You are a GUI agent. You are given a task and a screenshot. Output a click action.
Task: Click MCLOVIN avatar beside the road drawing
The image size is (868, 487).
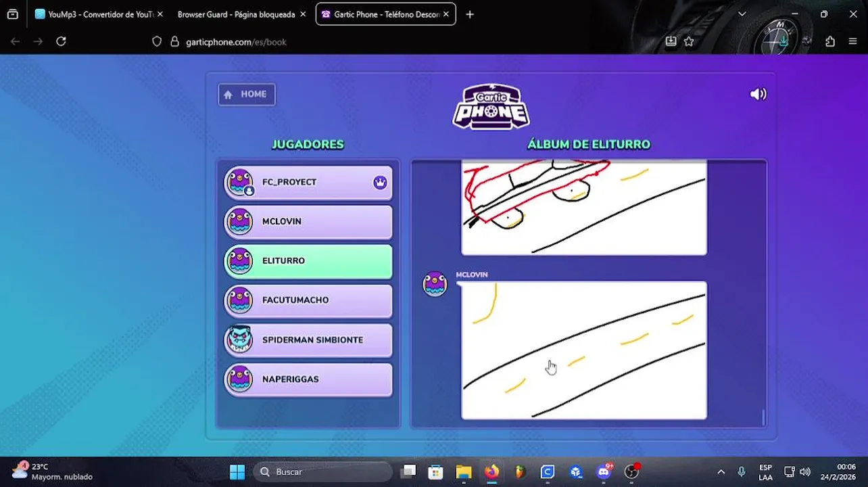click(435, 284)
